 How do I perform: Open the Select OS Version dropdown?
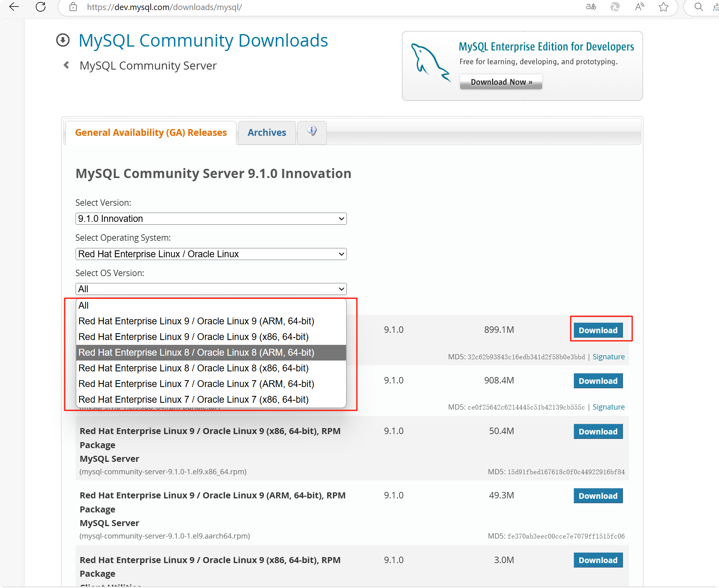click(x=211, y=289)
